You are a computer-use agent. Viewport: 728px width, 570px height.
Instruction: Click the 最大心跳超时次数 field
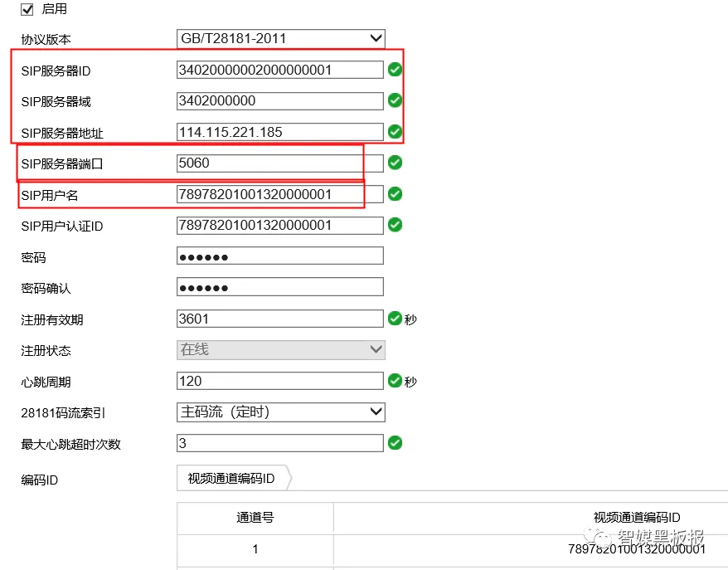click(280, 443)
